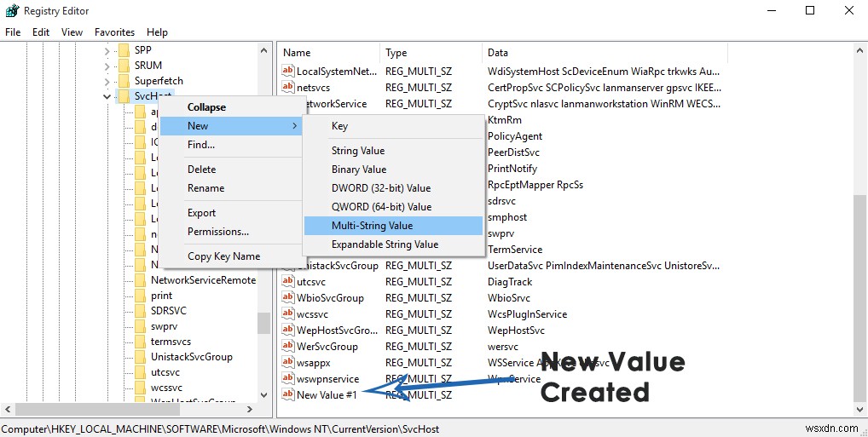The width and height of the screenshot is (868, 437).
Task: Open the Favorites menu
Action: [114, 32]
